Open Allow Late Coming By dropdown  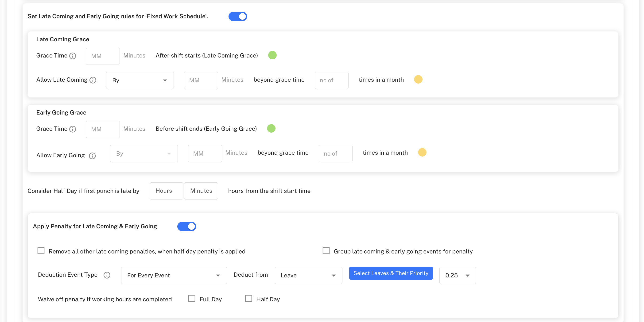(140, 80)
